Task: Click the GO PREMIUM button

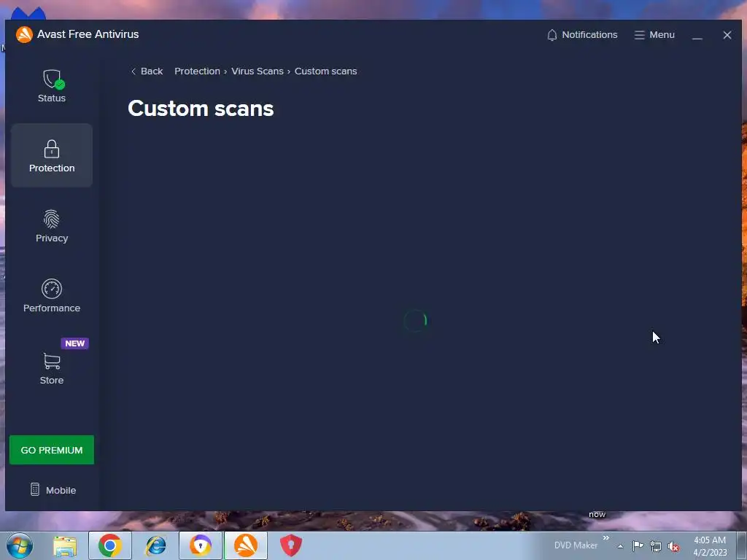Action: coord(52,450)
